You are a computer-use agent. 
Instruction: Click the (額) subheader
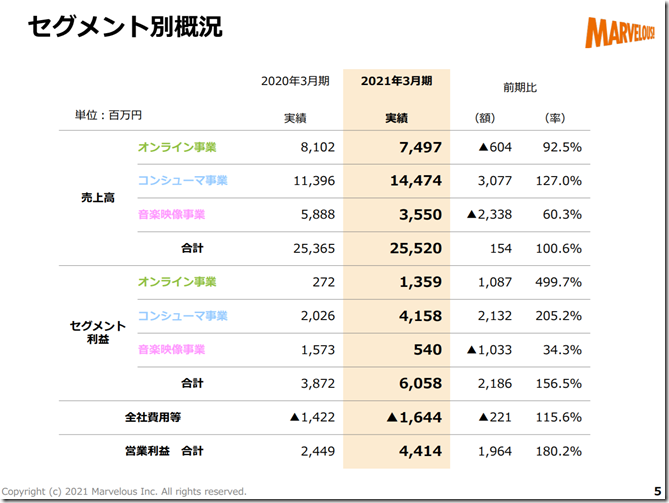[x=485, y=118]
